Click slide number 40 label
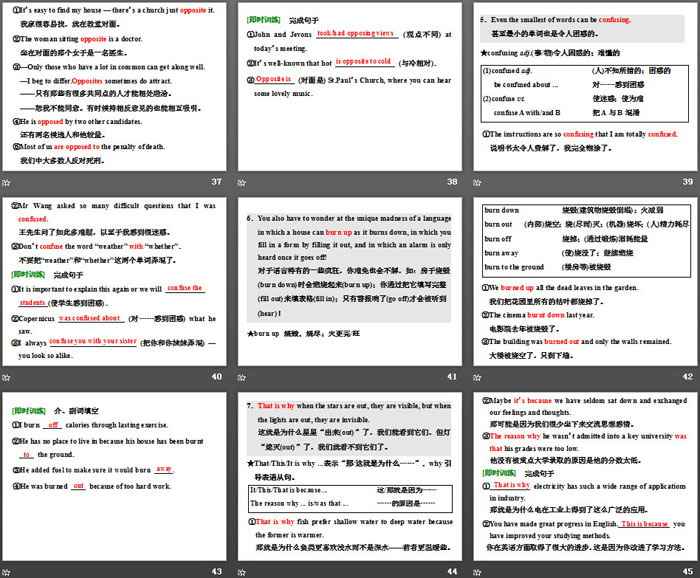700x578 pixels. pos(217,377)
